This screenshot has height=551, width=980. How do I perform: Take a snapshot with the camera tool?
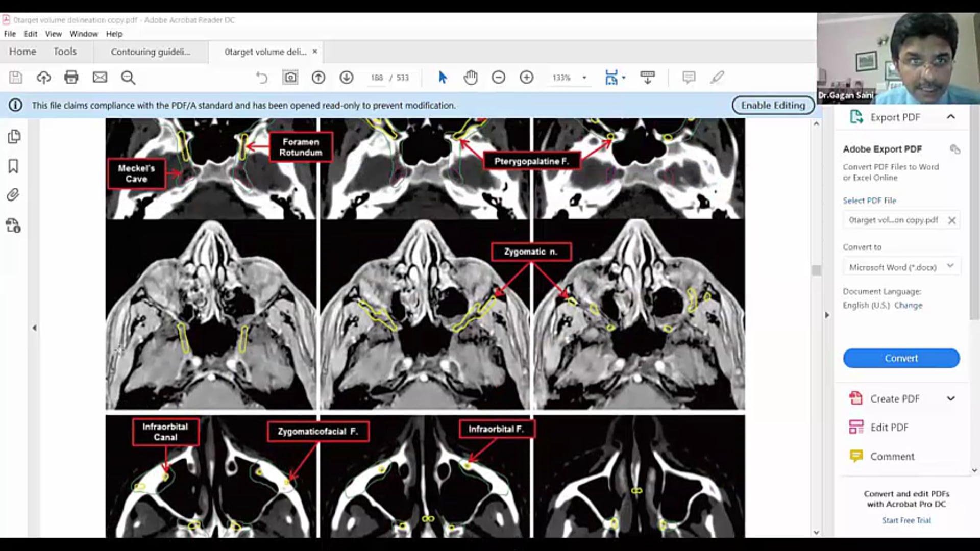click(x=289, y=77)
